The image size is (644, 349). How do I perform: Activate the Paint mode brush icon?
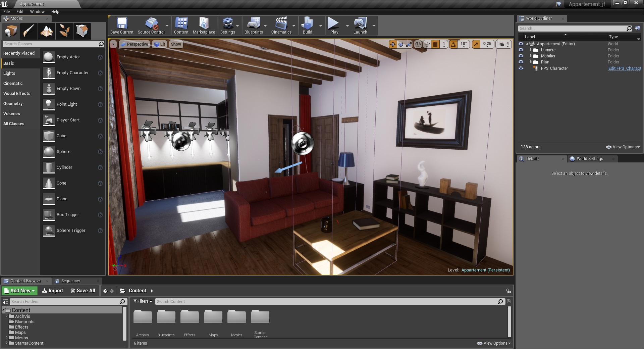[x=29, y=31]
